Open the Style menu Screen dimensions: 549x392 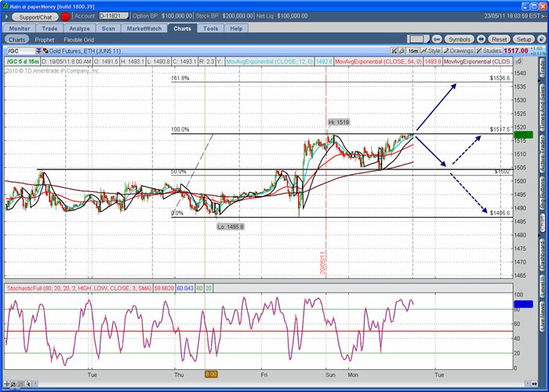(431, 51)
